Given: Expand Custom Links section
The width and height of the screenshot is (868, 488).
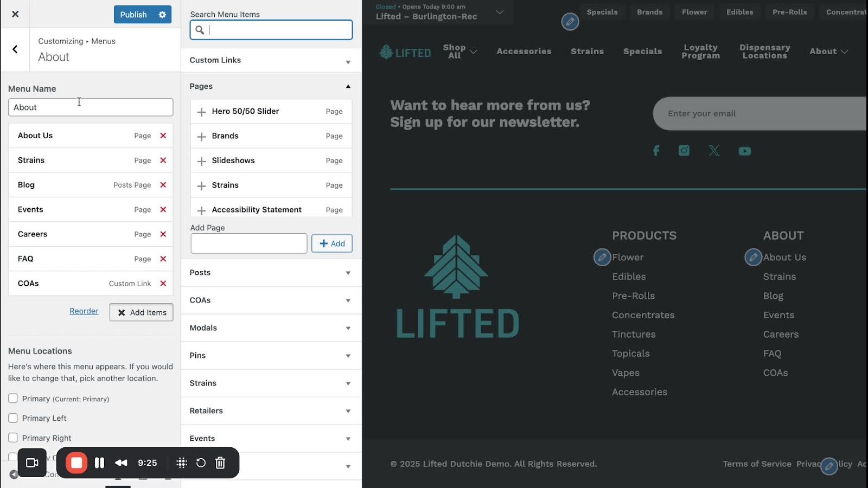Looking at the screenshot, I should (x=271, y=60).
